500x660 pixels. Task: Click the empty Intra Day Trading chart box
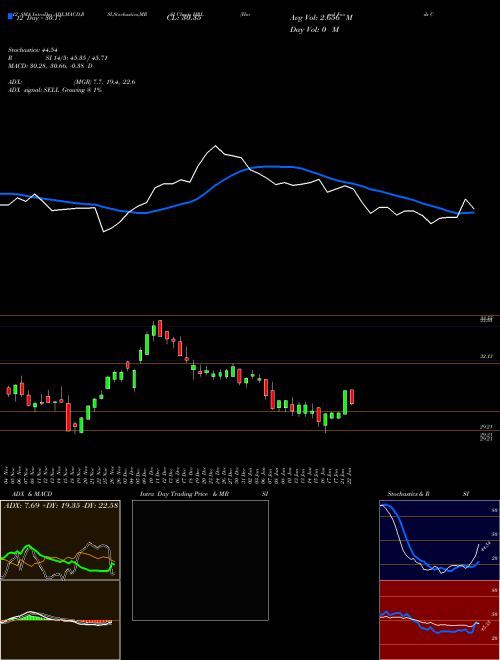(x=200, y=560)
